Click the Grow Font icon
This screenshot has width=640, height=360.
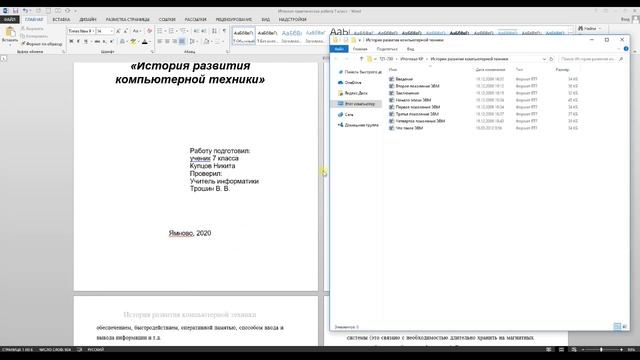[x=118, y=31]
